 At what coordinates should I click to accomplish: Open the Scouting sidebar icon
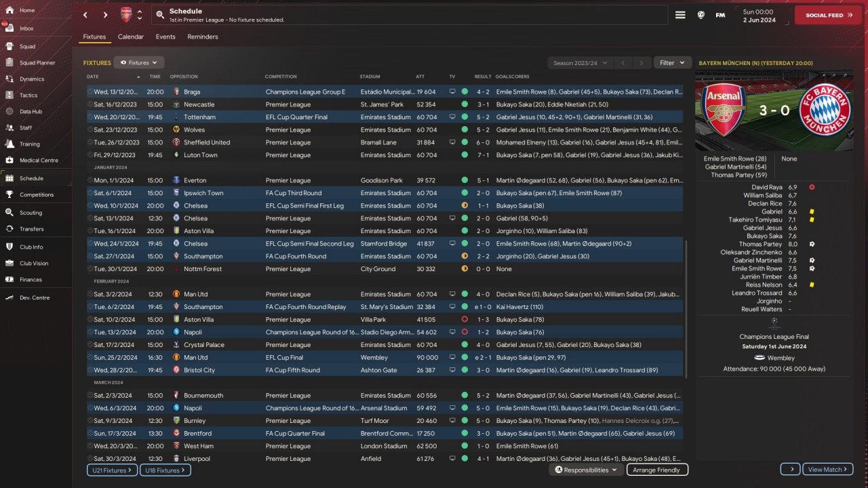click(x=9, y=213)
